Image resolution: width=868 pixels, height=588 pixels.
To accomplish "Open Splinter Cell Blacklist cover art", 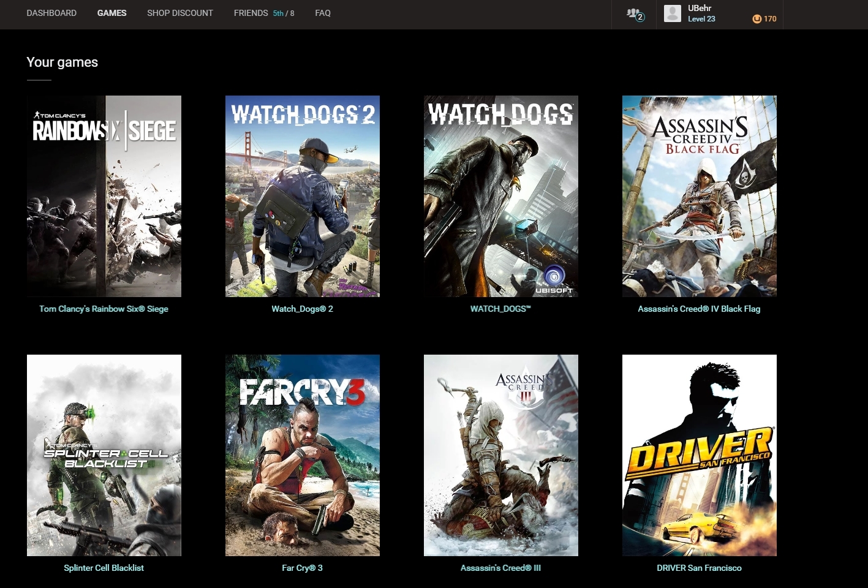I will click(x=104, y=455).
